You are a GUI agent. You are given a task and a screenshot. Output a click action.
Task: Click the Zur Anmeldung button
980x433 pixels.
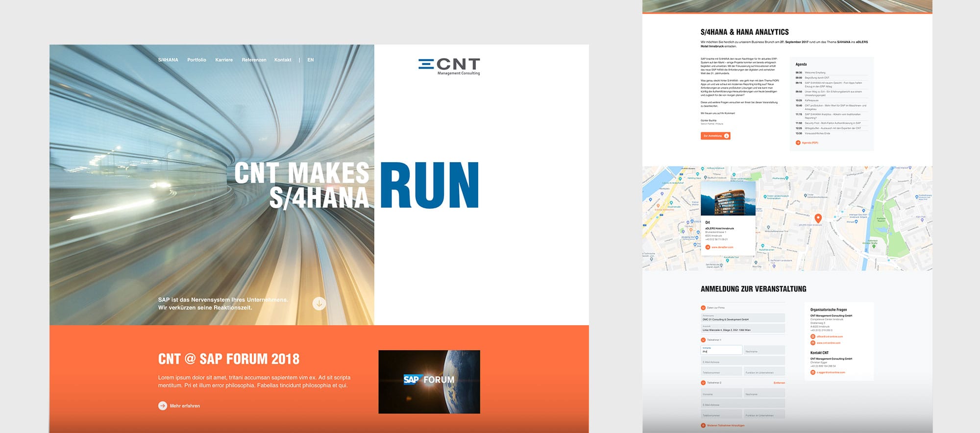click(x=715, y=136)
